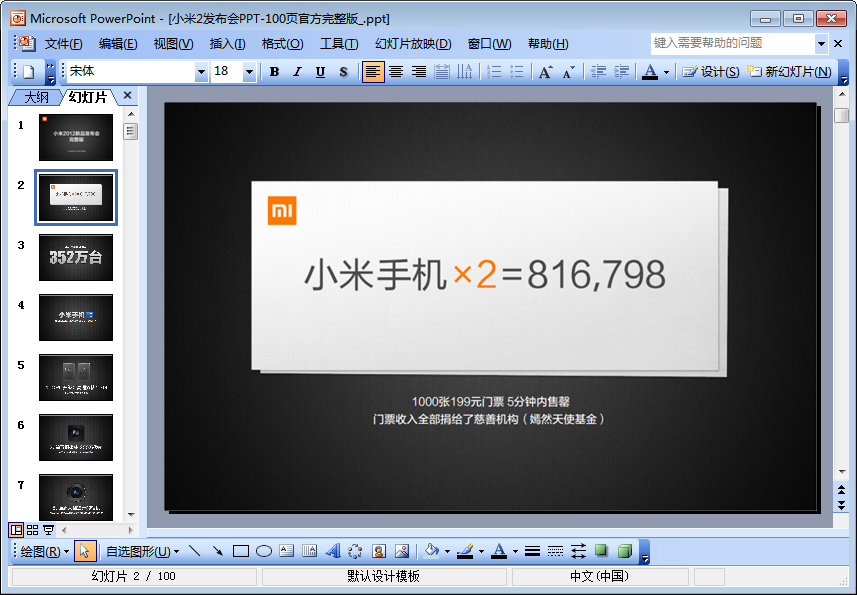Activate the select objects arrow tool
The width and height of the screenshot is (857, 595).
click(85, 551)
